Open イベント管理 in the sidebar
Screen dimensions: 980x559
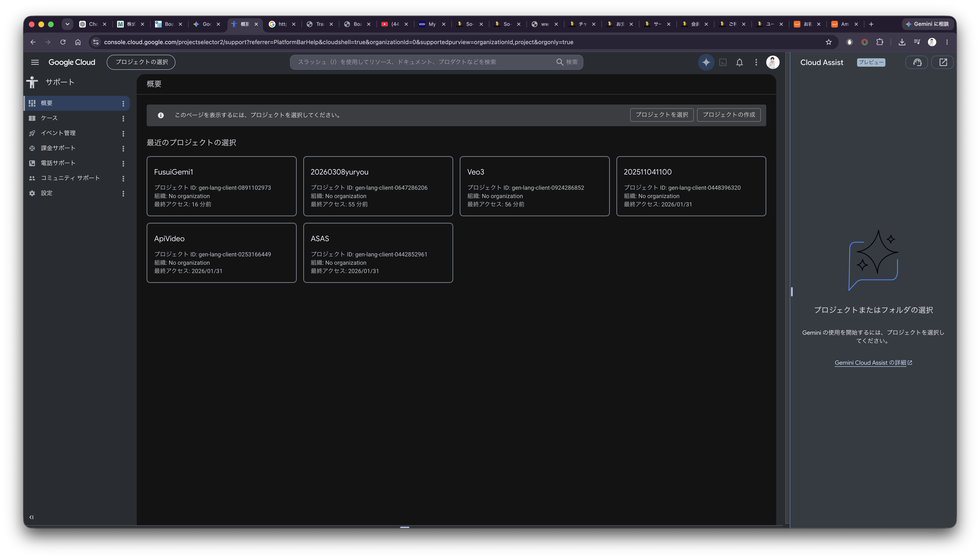tap(77, 133)
